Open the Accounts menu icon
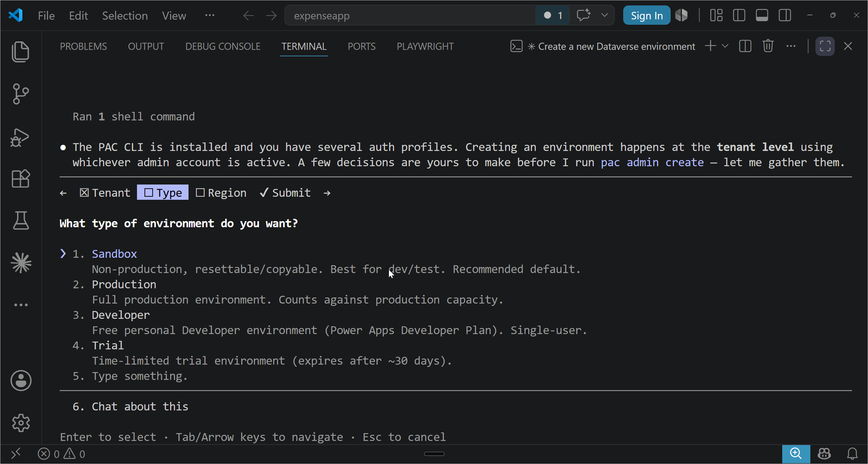Screen dimensions: 868x464 pyautogui.click(x=21, y=380)
